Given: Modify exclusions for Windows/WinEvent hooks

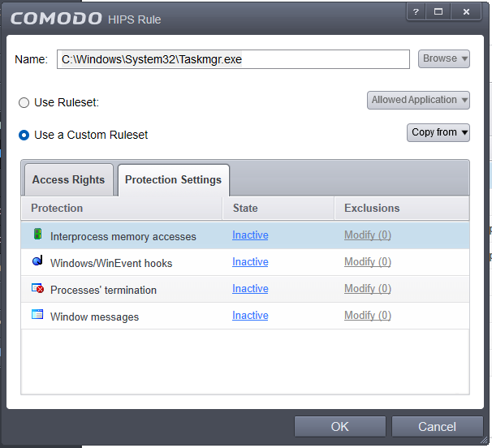Looking at the screenshot, I should (x=367, y=262).
